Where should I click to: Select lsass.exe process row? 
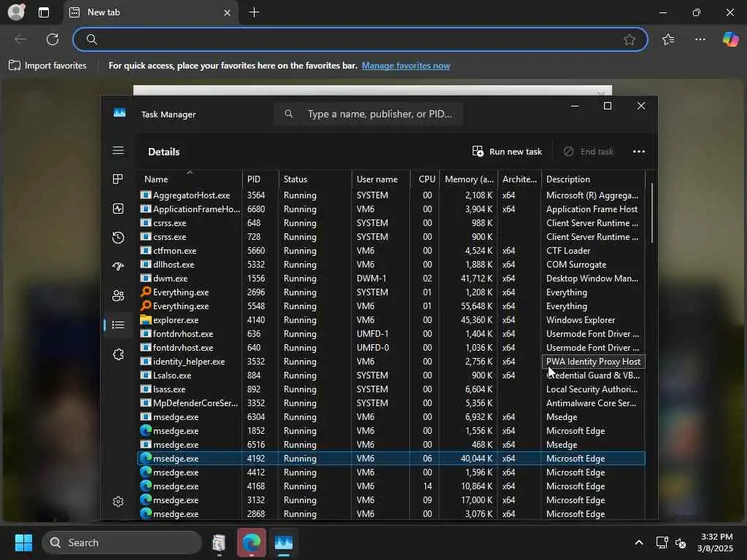point(391,389)
